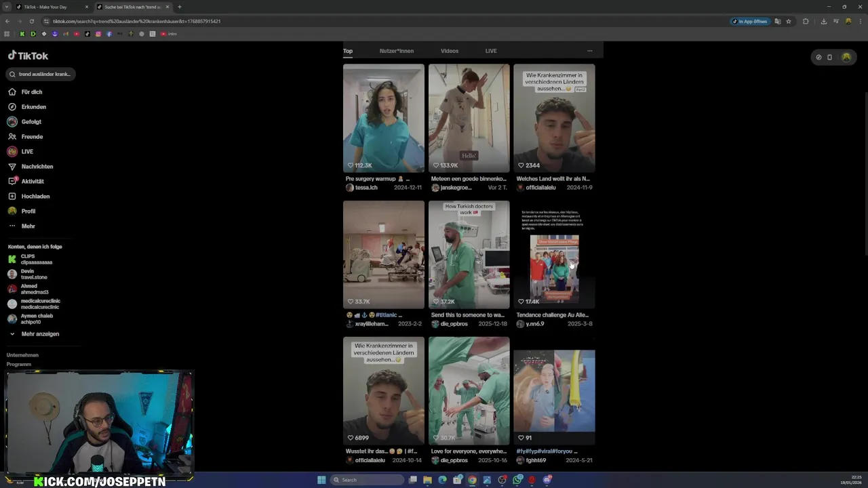
Task: Open the Instagram bookmark icon
Action: (98, 34)
